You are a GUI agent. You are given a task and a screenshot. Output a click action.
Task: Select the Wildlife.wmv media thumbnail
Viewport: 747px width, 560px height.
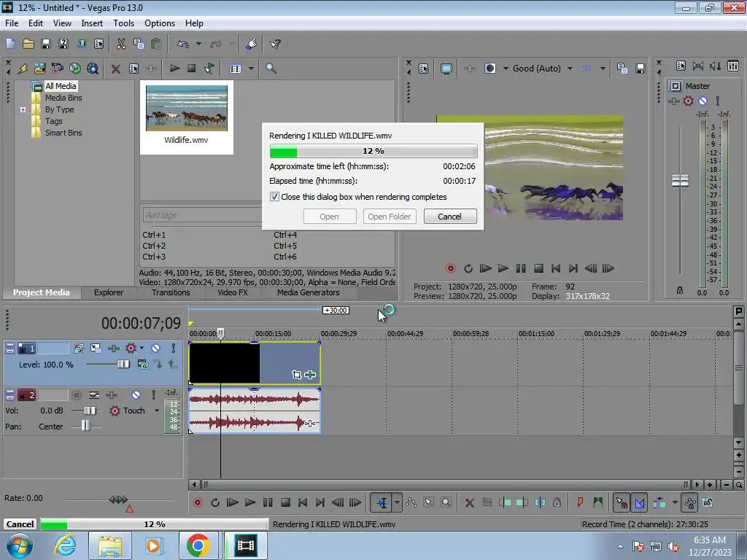(x=186, y=116)
